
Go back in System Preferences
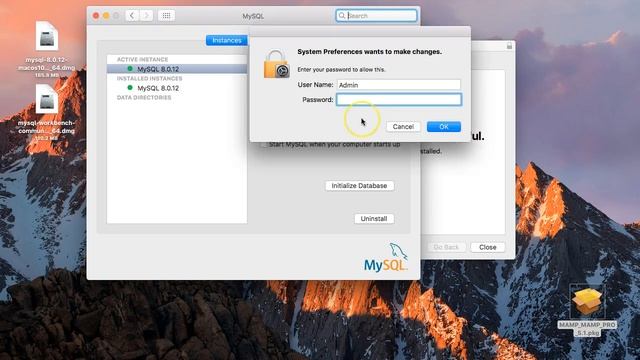(x=131, y=16)
